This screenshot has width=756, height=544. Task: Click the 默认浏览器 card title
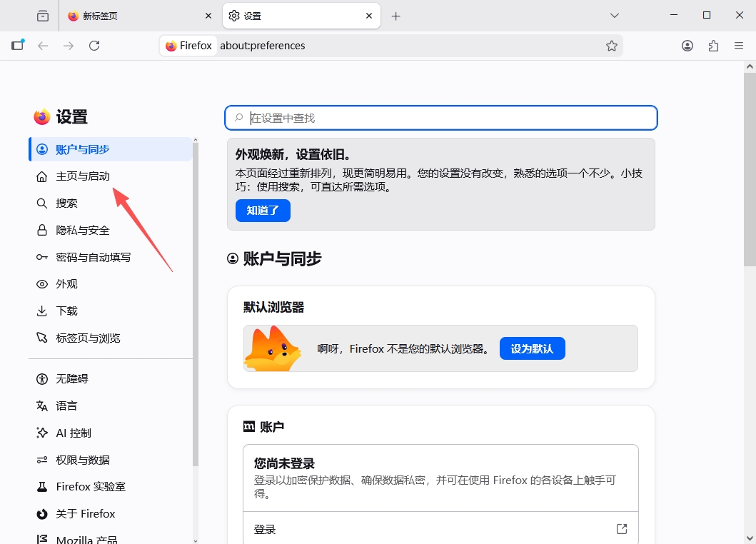pyautogui.click(x=274, y=307)
